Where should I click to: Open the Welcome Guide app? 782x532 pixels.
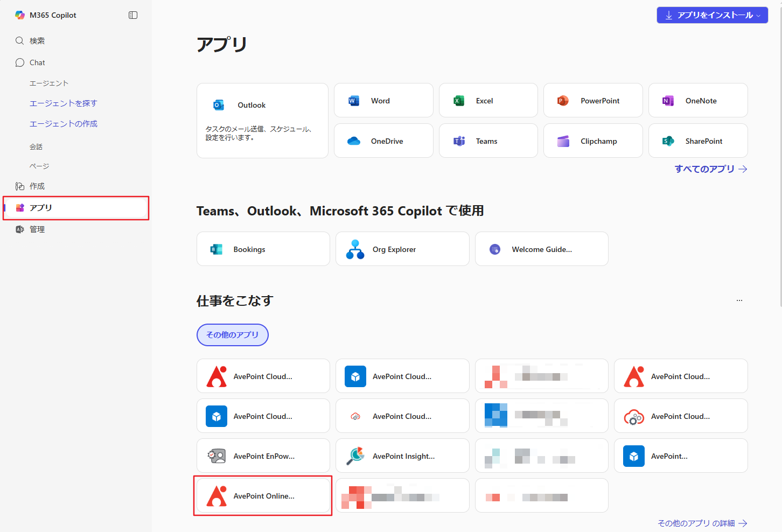tap(542, 249)
